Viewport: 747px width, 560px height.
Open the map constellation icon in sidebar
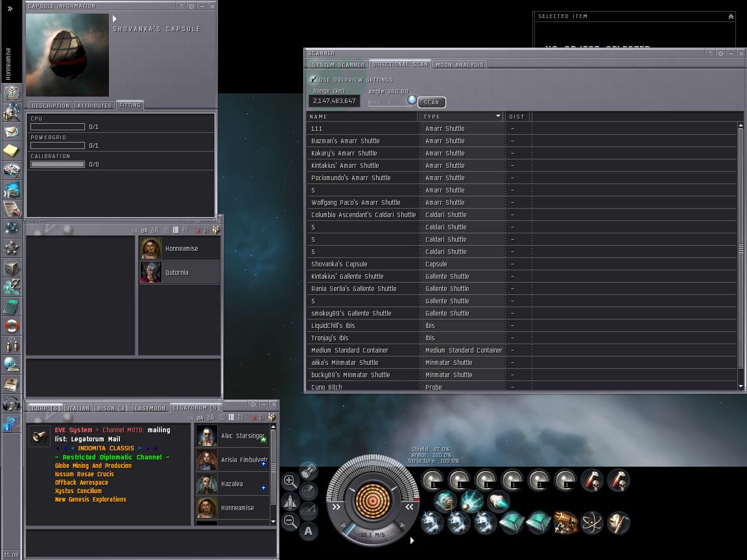click(x=12, y=229)
